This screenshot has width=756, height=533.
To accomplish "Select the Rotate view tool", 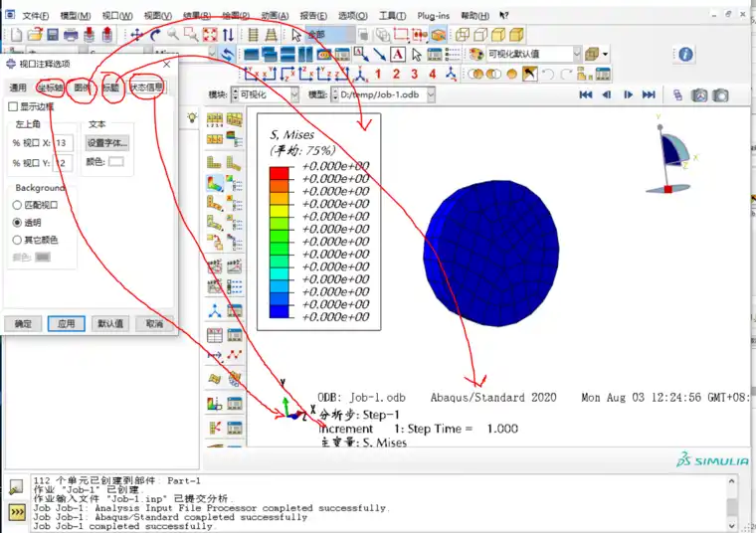I will (155, 35).
